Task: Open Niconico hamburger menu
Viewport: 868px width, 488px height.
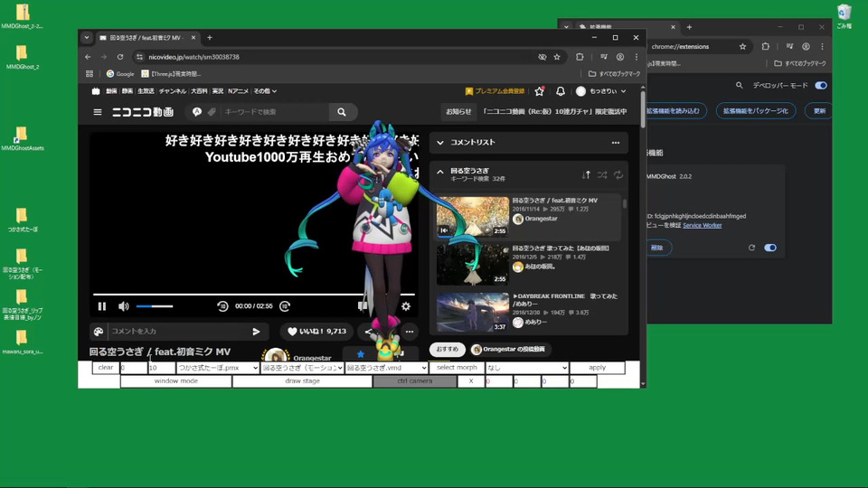Action: pos(98,112)
